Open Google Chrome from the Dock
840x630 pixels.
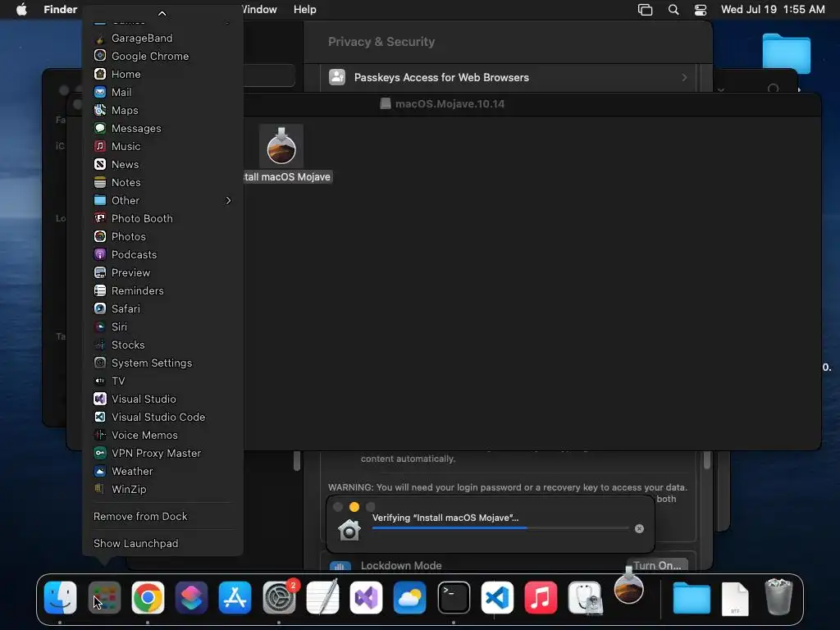point(148,597)
